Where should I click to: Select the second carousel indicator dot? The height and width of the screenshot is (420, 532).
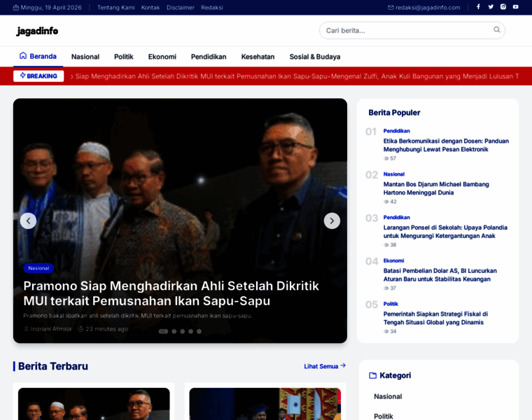[174, 332]
